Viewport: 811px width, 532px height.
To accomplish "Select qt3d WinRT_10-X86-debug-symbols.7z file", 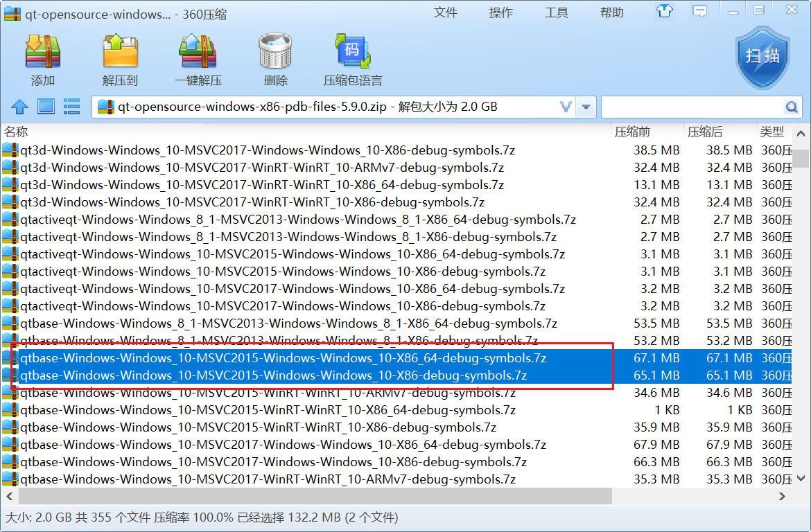I will point(396,202).
